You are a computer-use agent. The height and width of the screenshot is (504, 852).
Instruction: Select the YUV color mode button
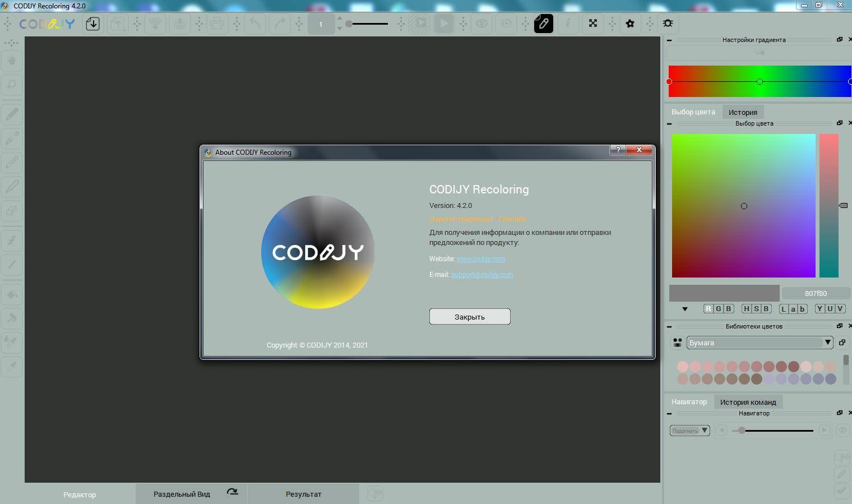pyautogui.click(x=830, y=309)
